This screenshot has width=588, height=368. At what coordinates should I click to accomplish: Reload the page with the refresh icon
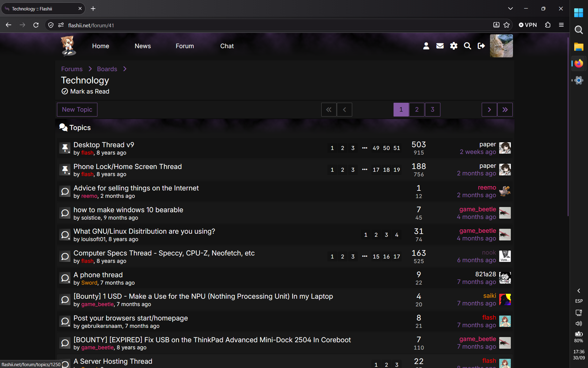coord(36,25)
